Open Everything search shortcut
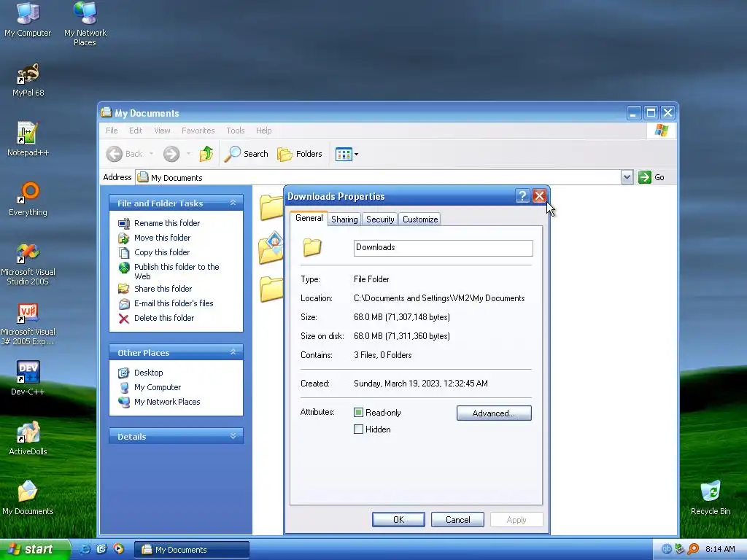The width and height of the screenshot is (747, 560). [x=28, y=199]
